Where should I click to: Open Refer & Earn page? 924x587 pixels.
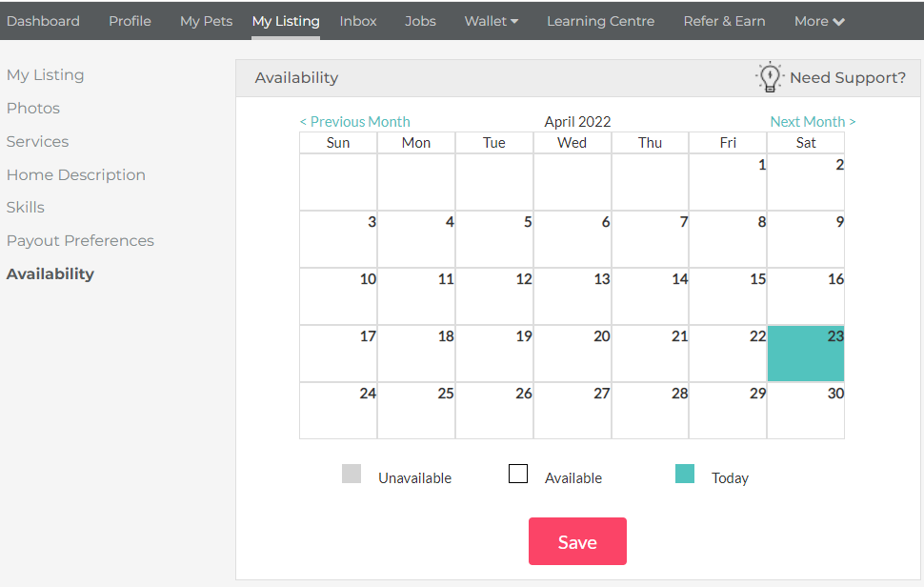click(x=724, y=21)
